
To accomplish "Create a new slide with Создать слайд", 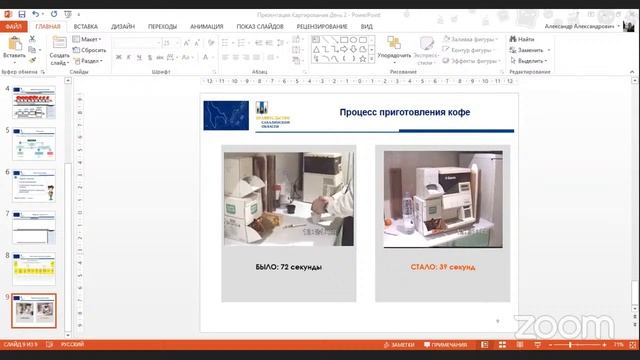I will (x=59, y=51).
